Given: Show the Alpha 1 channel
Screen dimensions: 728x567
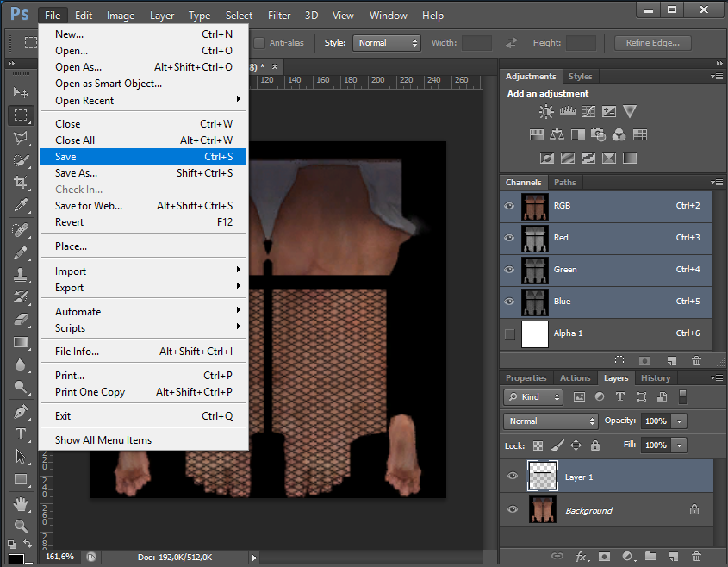Looking at the screenshot, I should (x=509, y=333).
